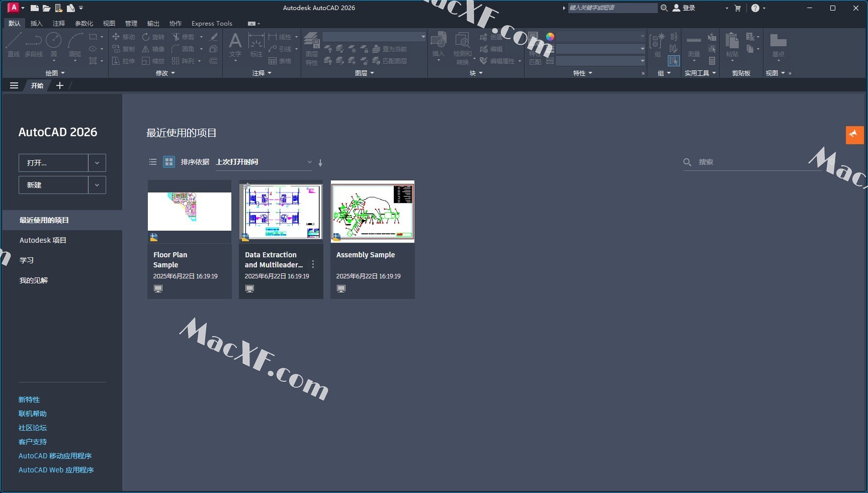The height and width of the screenshot is (493, 868).
Task: Toggle the ribbon minimize button
Action: click(252, 24)
